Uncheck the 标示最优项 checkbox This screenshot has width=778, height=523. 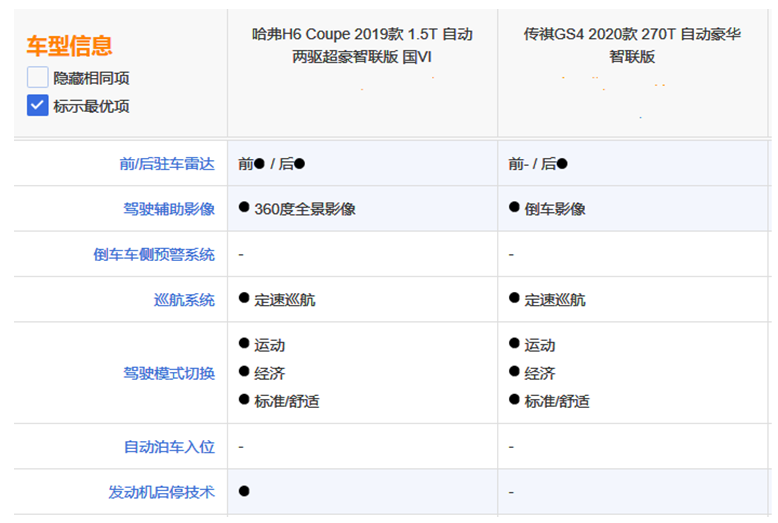38,106
